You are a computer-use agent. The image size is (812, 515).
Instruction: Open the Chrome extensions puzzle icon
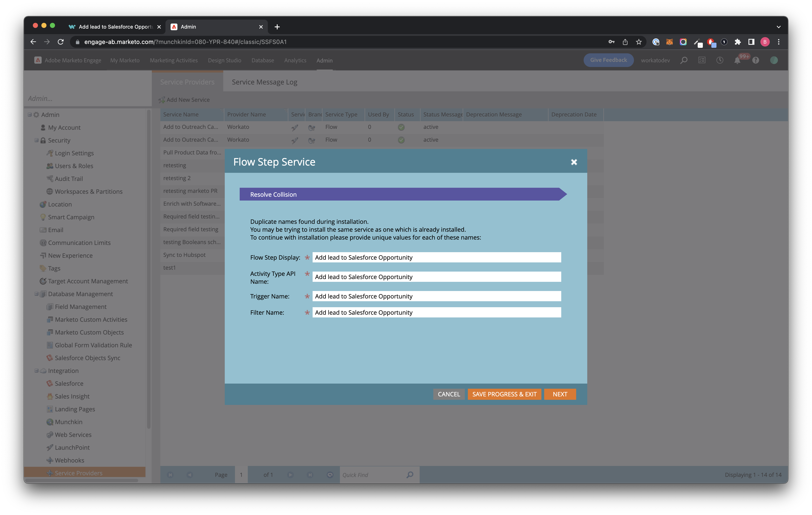point(738,42)
